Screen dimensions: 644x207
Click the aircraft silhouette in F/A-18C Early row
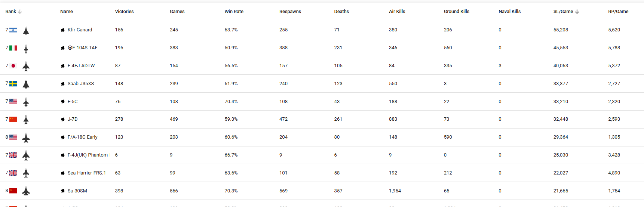coord(26,138)
